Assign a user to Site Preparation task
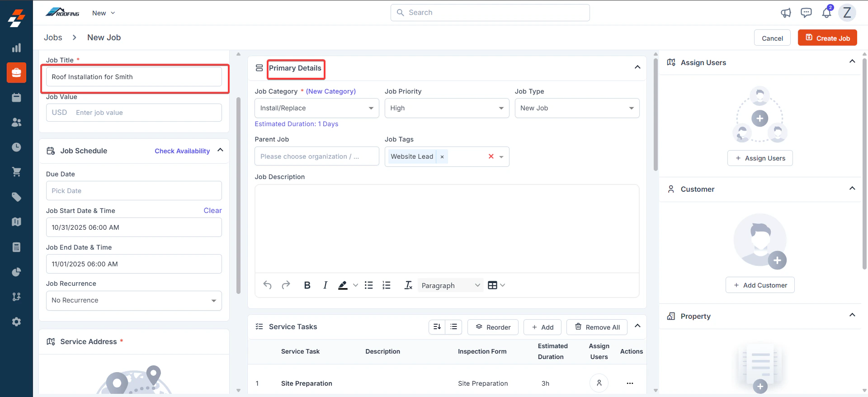This screenshot has height=397, width=868. (x=599, y=383)
